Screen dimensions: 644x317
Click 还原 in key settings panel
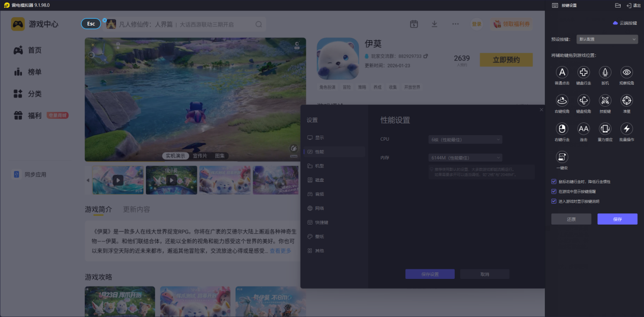(x=571, y=219)
